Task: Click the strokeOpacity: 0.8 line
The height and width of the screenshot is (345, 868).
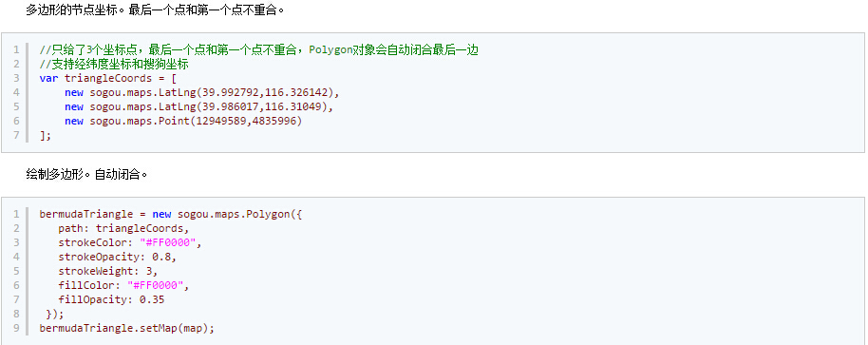Action: pos(118,257)
